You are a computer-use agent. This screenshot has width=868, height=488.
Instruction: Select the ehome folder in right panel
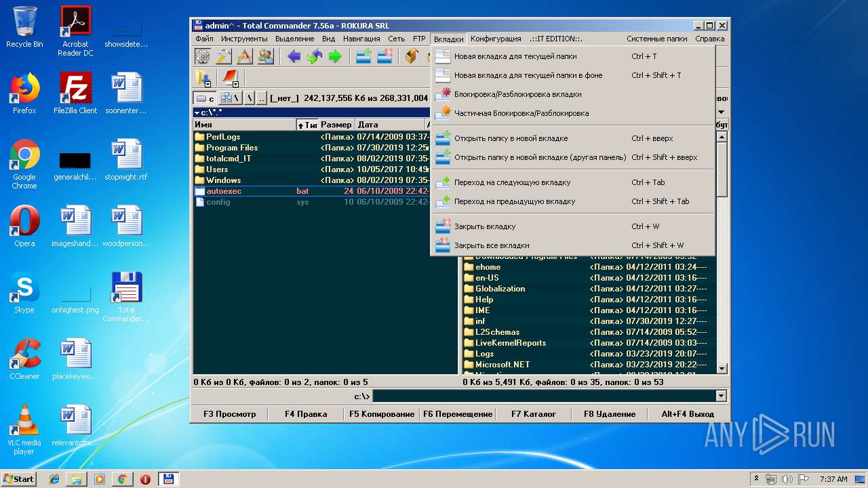pos(589,267)
